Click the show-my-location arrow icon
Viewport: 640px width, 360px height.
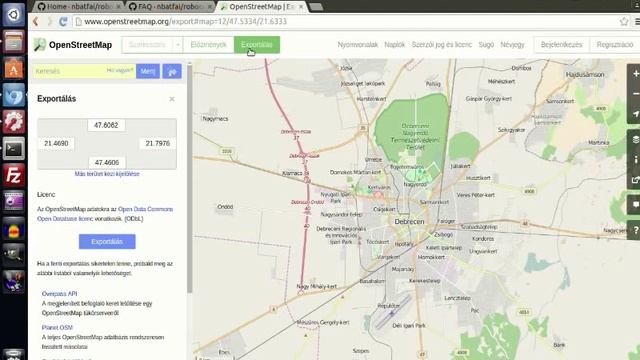635,114
